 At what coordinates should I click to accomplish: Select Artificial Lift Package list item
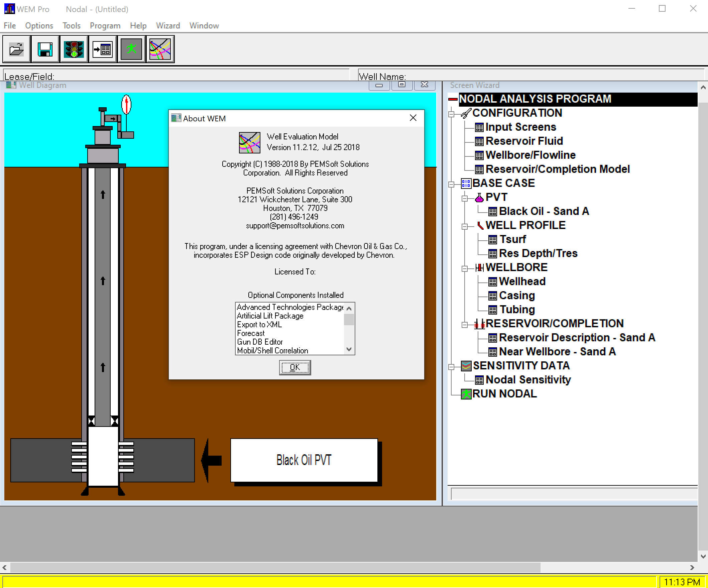[x=270, y=316]
